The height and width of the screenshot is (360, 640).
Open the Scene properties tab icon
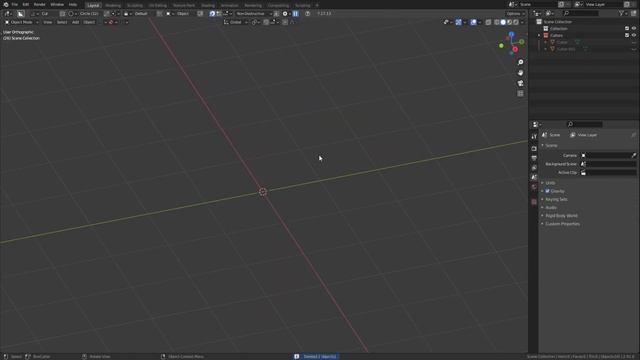534,177
